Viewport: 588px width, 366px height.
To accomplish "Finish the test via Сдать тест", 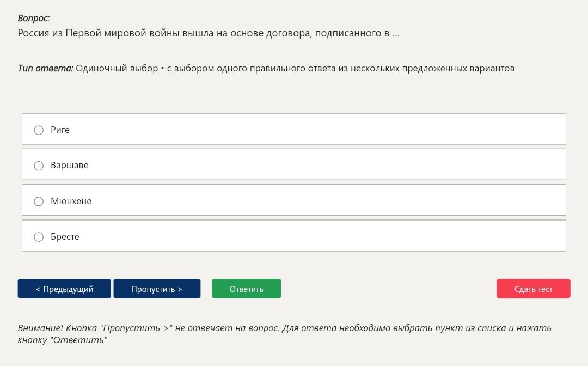I will (533, 289).
